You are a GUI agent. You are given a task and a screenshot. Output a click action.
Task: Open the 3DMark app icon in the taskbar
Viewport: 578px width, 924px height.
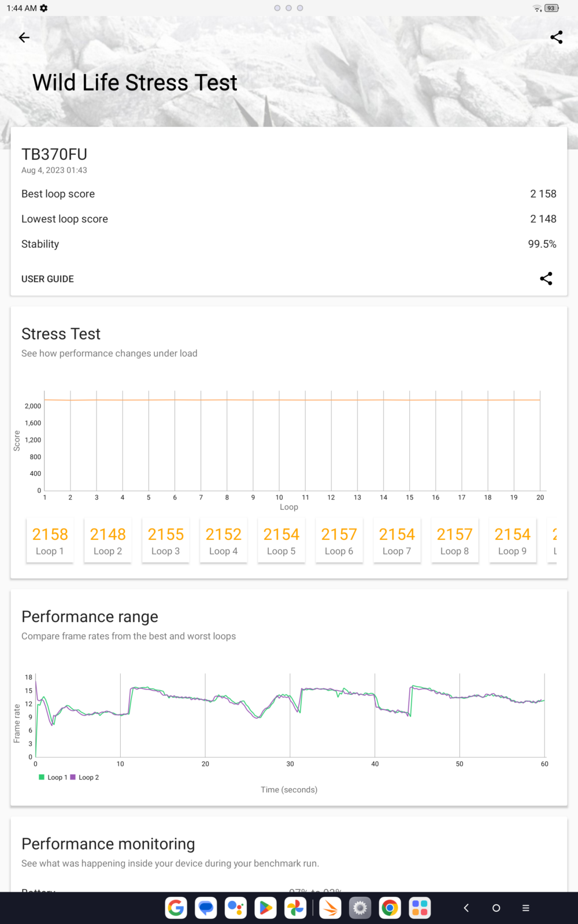(x=331, y=908)
